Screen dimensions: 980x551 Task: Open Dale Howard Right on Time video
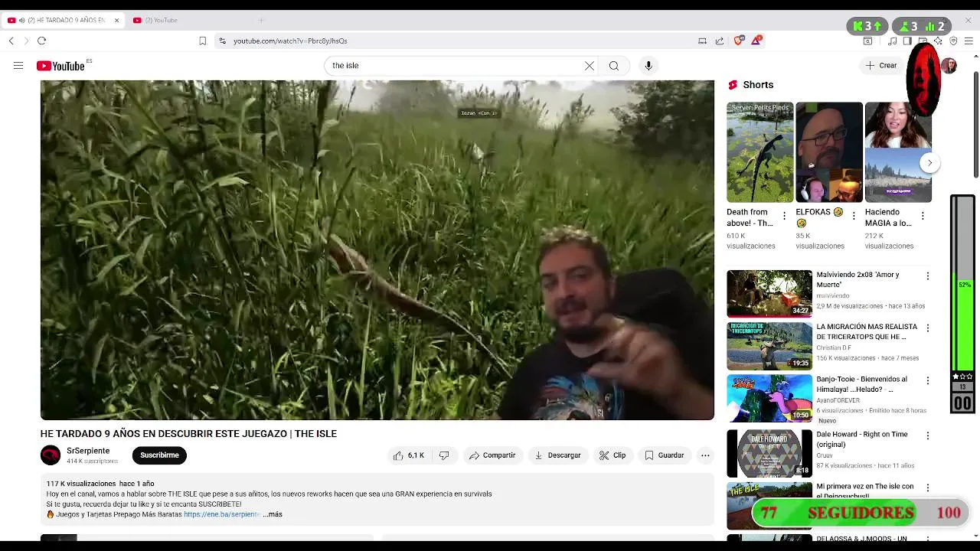769,452
